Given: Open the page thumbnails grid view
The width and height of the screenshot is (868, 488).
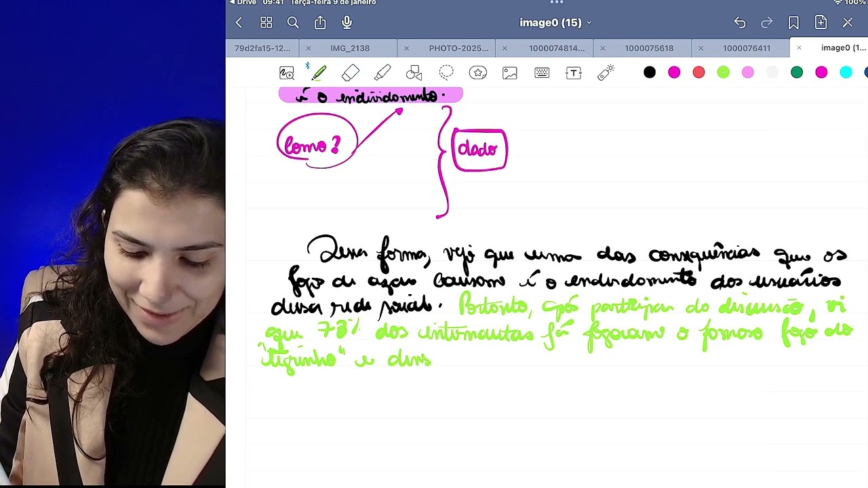Looking at the screenshot, I should point(266,22).
